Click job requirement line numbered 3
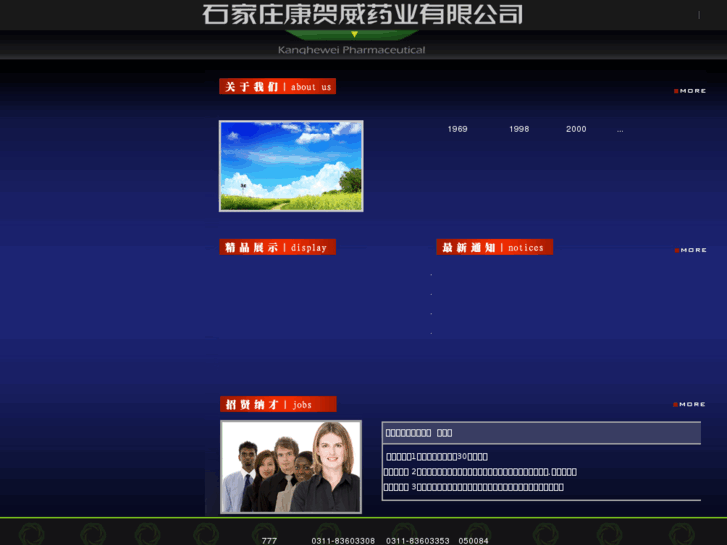Screen dimensions: 727x545 click(474, 487)
